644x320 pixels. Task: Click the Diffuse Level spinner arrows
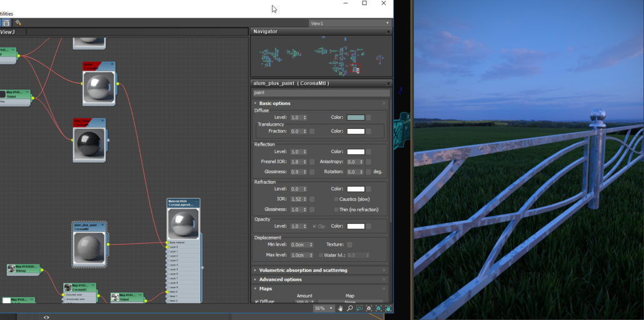click(x=304, y=117)
